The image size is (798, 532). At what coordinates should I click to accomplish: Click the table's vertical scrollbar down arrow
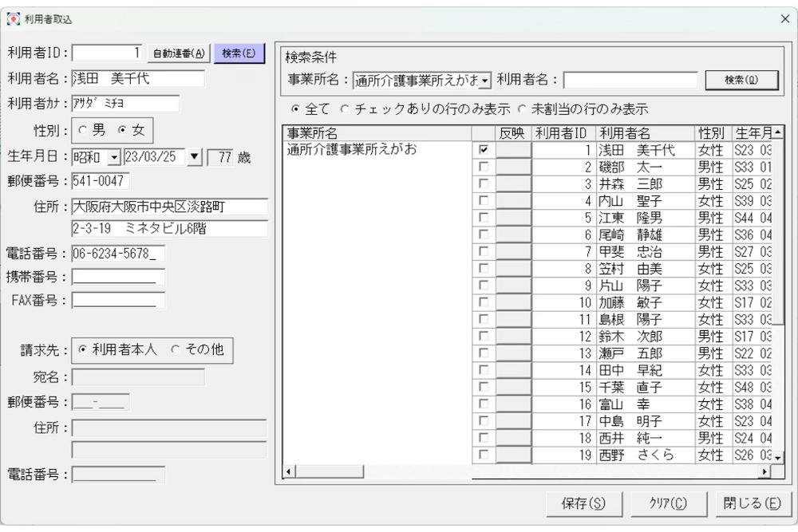tap(777, 456)
